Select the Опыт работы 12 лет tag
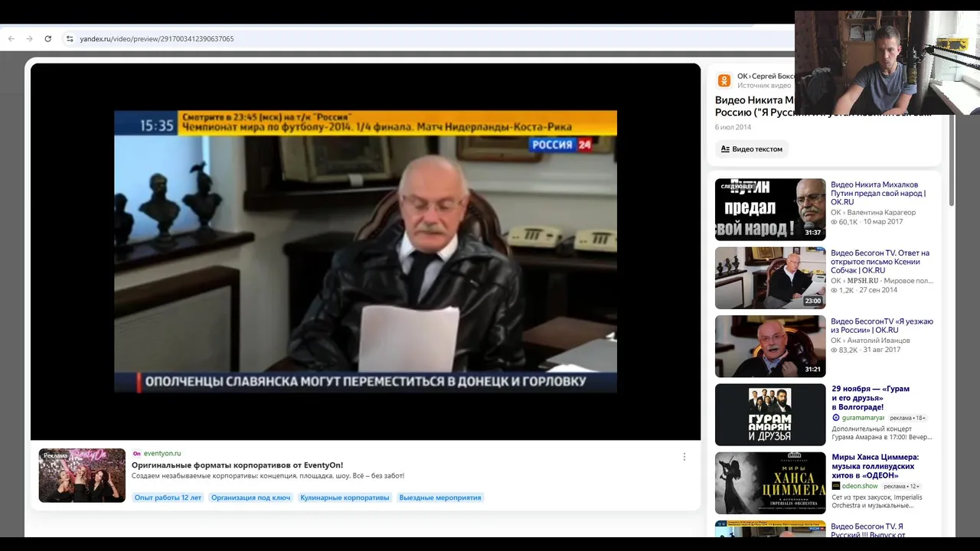The height and width of the screenshot is (551, 980). (x=168, y=497)
